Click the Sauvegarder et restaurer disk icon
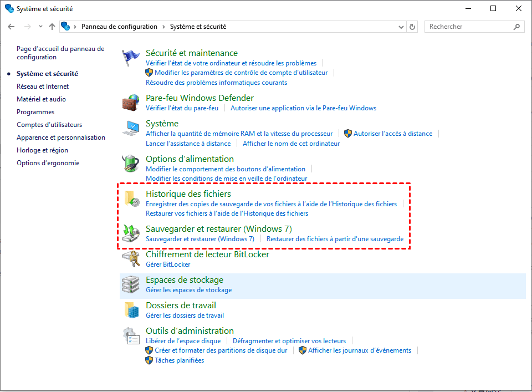Image resolution: width=532 pixels, height=392 pixels. [x=131, y=233]
